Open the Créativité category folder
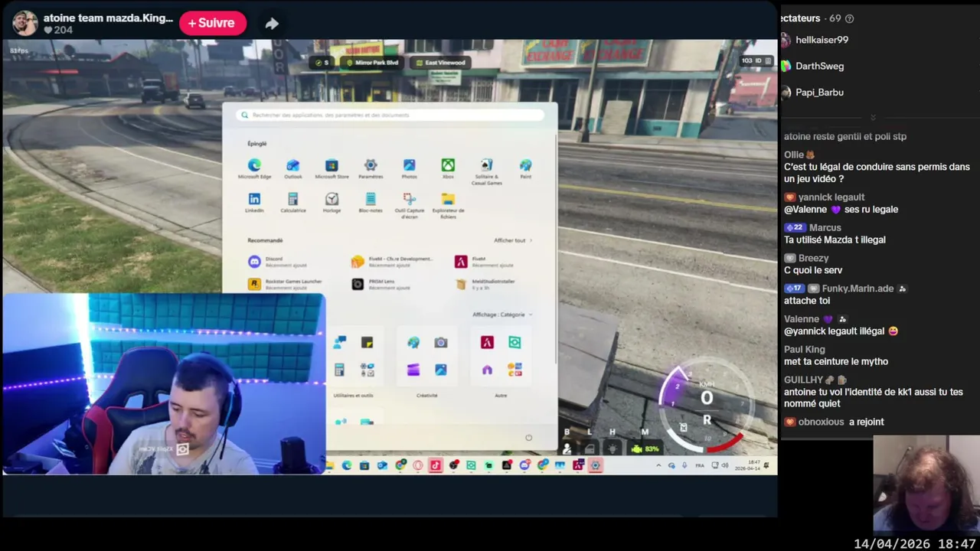980x551 pixels. [x=427, y=357]
